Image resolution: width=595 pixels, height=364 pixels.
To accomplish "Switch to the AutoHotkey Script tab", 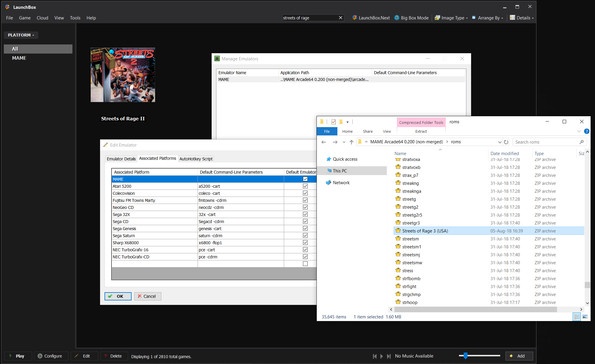I will (x=196, y=159).
